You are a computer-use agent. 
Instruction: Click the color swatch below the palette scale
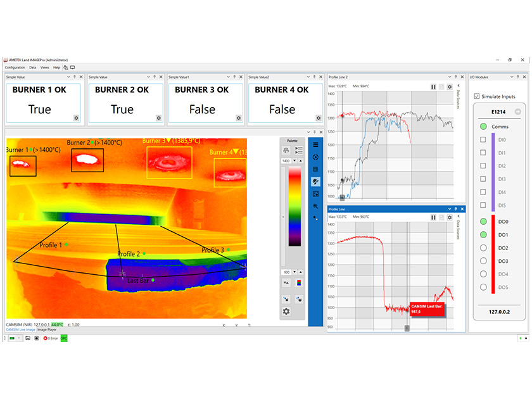[298, 284]
